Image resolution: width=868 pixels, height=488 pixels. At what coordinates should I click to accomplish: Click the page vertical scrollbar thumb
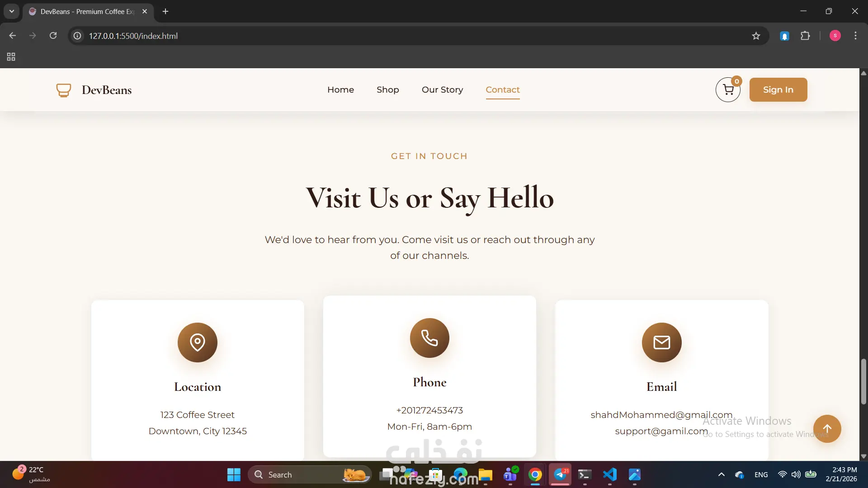coord(863,381)
